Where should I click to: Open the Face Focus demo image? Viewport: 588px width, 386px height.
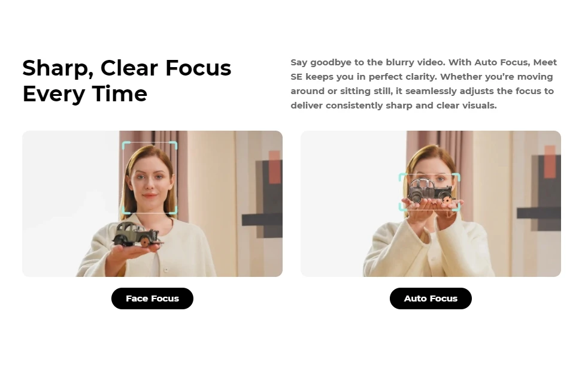152,204
